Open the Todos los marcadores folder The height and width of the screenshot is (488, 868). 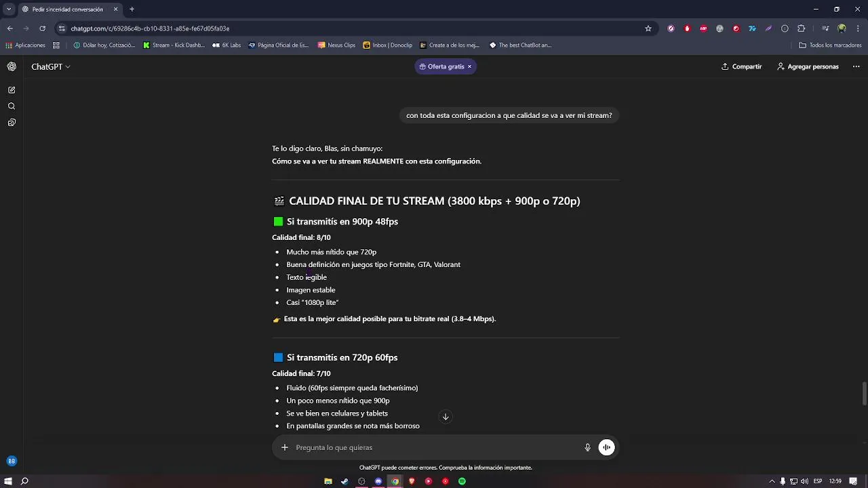tap(830, 45)
